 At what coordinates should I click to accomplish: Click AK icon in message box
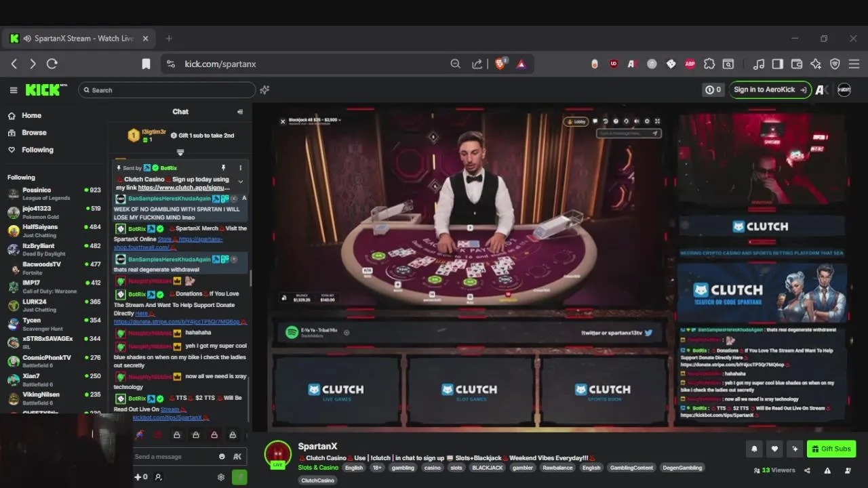coord(237,457)
